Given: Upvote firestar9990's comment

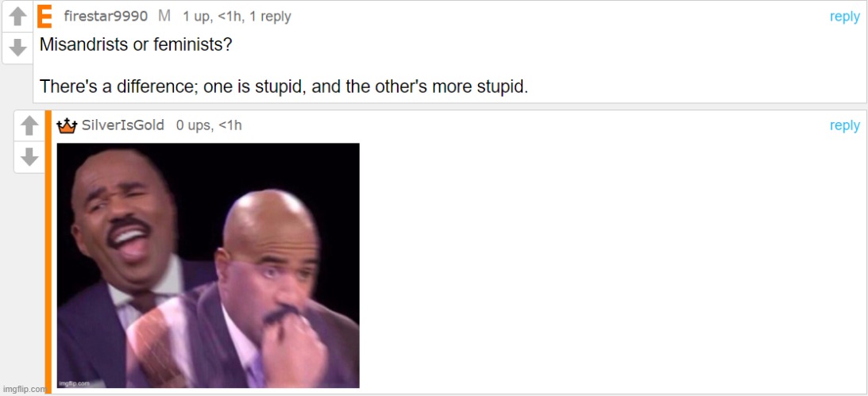Looking at the screenshot, I should click(x=17, y=17).
